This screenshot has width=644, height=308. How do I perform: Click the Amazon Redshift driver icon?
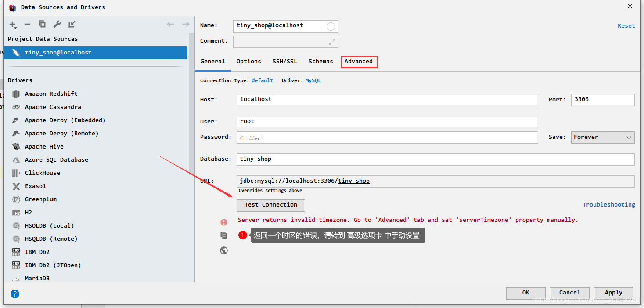click(16, 94)
